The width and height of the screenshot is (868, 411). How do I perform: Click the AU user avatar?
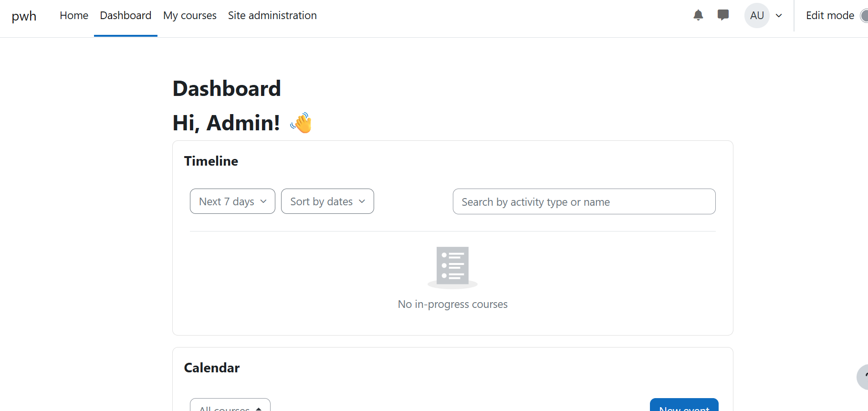point(757,15)
